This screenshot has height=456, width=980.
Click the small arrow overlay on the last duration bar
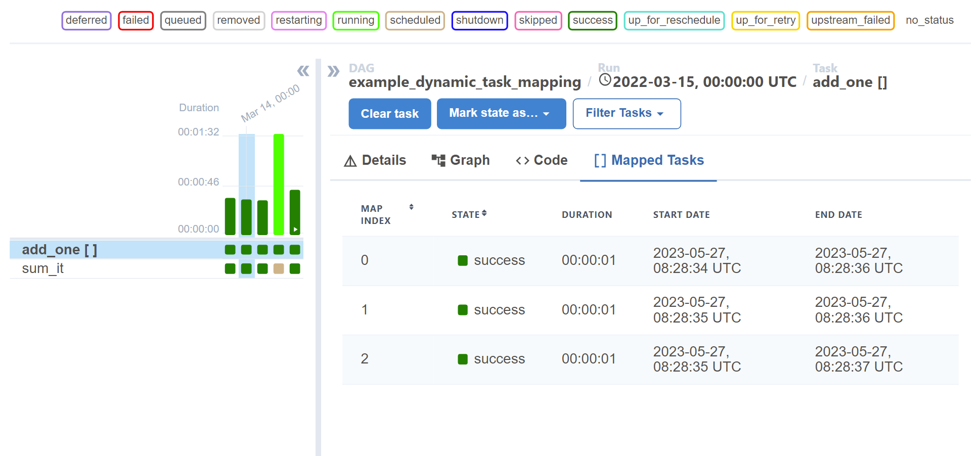[x=294, y=229]
